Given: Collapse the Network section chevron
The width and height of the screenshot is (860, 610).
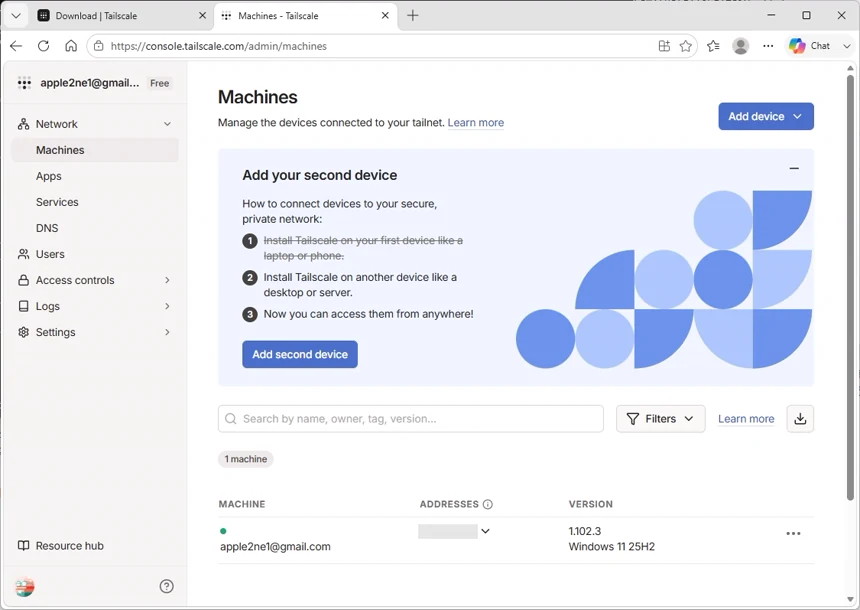Looking at the screenshot, I should tap(167, 124).
